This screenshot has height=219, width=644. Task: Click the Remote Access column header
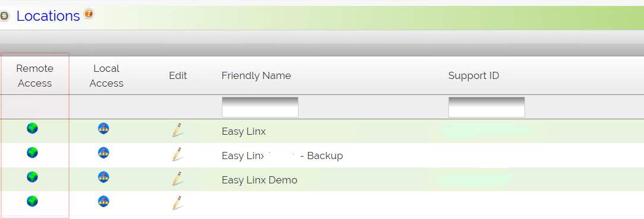tap(35, 76)
